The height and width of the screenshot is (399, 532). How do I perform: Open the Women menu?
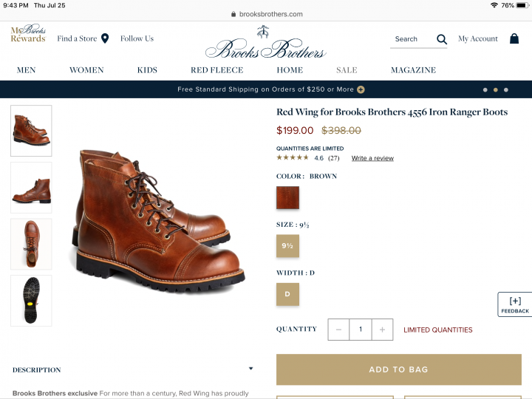coord(86,70)
